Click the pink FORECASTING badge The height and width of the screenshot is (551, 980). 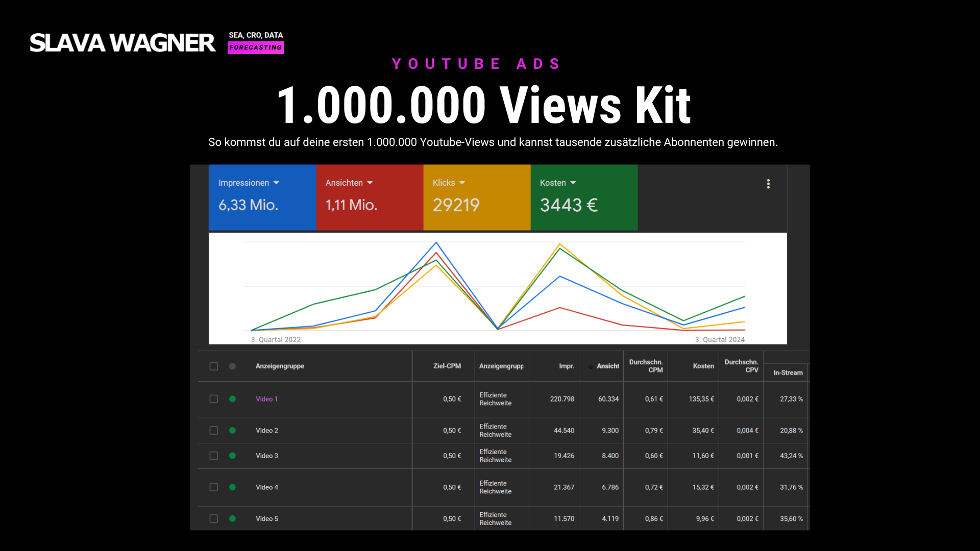pyautogui.click(x=256, y=47)
